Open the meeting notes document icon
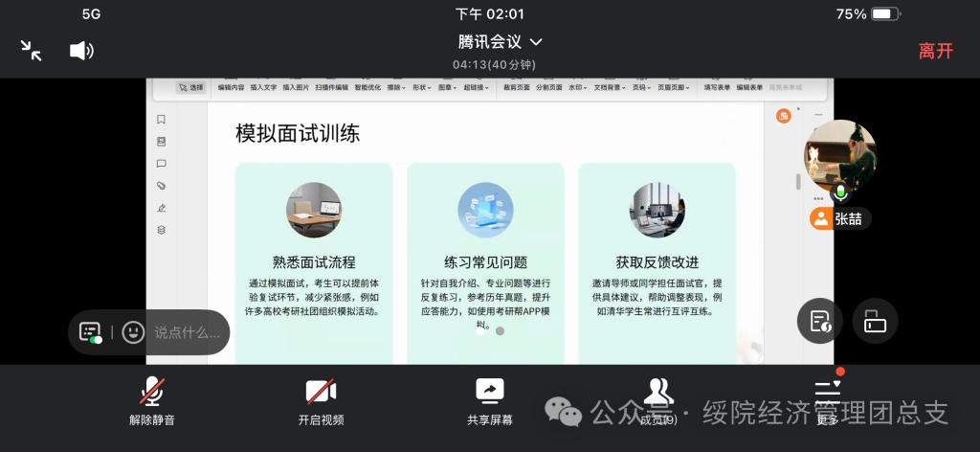 click(820, 322)
